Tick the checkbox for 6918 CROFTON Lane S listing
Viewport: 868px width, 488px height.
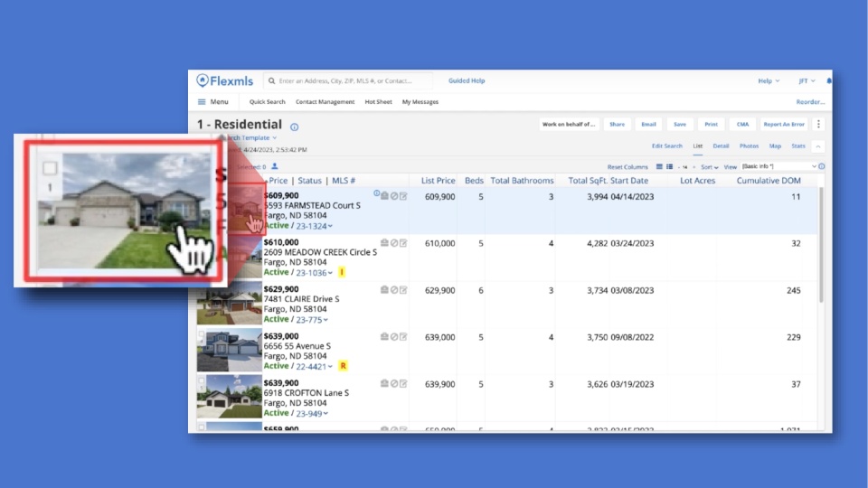pos(202,381)
